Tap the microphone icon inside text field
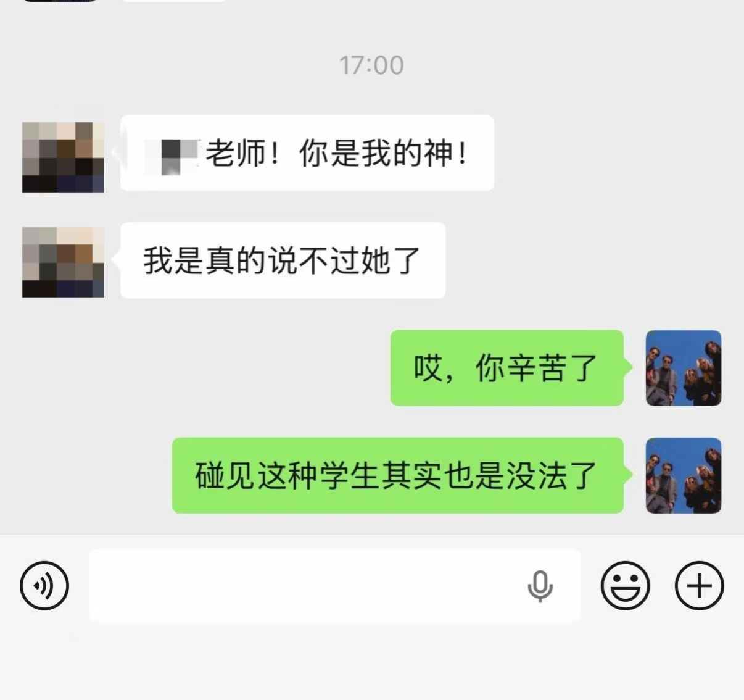 point(540,586)
